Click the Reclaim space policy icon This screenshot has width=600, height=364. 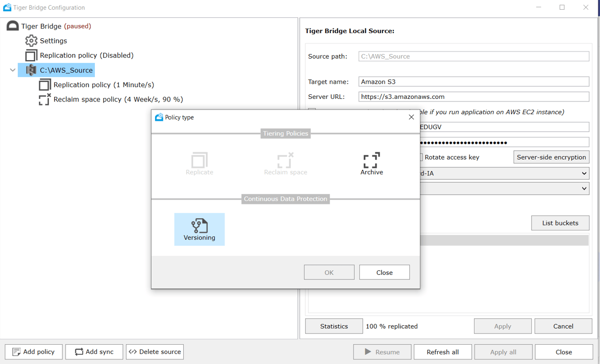point(44,99)
